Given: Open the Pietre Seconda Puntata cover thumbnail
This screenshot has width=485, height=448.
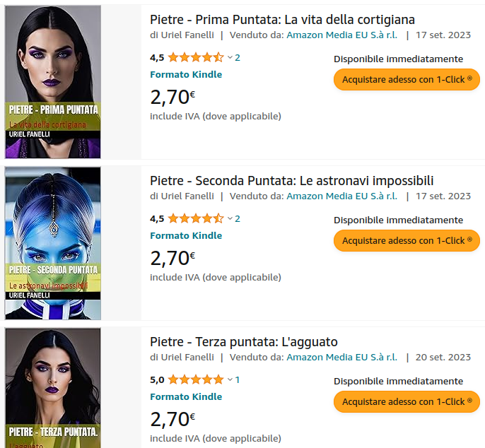Looking at the screenshot, I should (x=53, y=243).
